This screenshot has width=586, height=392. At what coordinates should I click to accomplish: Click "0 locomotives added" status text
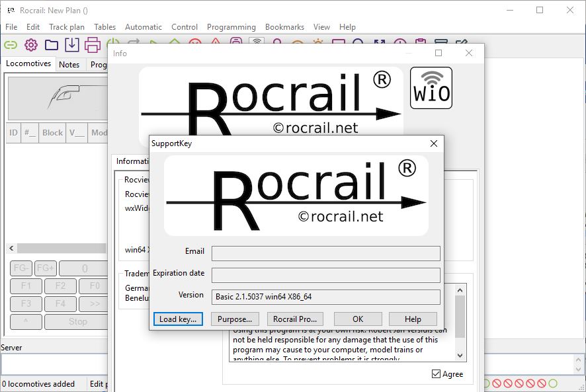pos(38,384)
